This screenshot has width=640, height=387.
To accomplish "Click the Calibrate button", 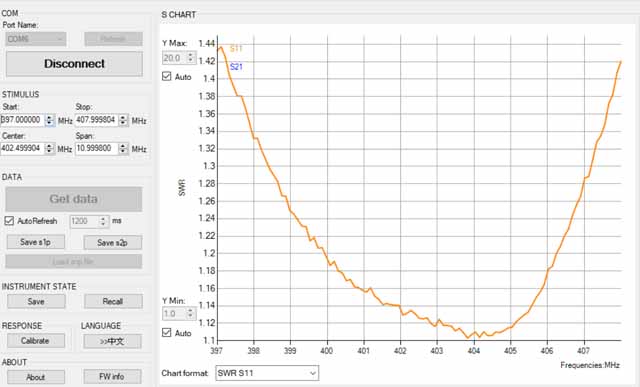I will coord(36,340).
